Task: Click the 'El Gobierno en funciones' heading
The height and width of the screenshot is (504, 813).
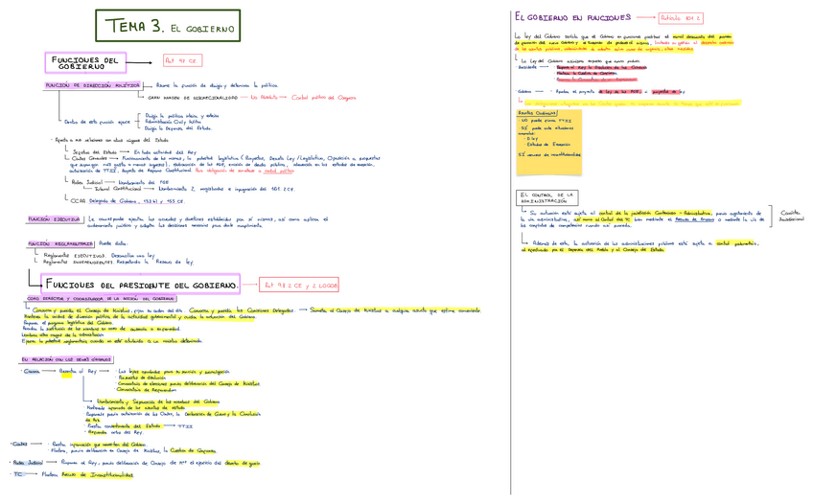Action: click(572, 17)
